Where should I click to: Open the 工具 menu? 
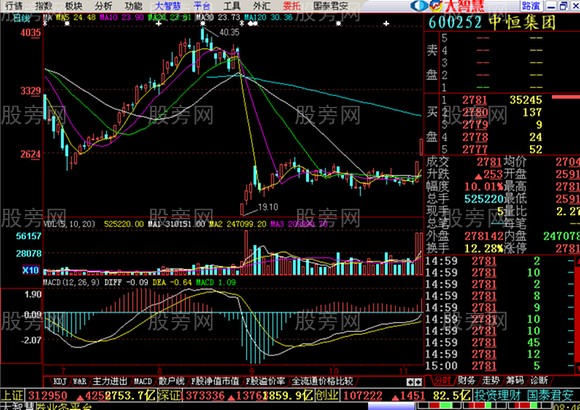pos(232,6)
